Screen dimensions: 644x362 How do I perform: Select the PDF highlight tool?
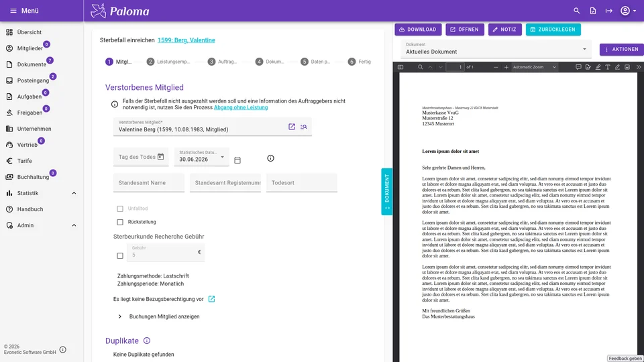(598, 67)
